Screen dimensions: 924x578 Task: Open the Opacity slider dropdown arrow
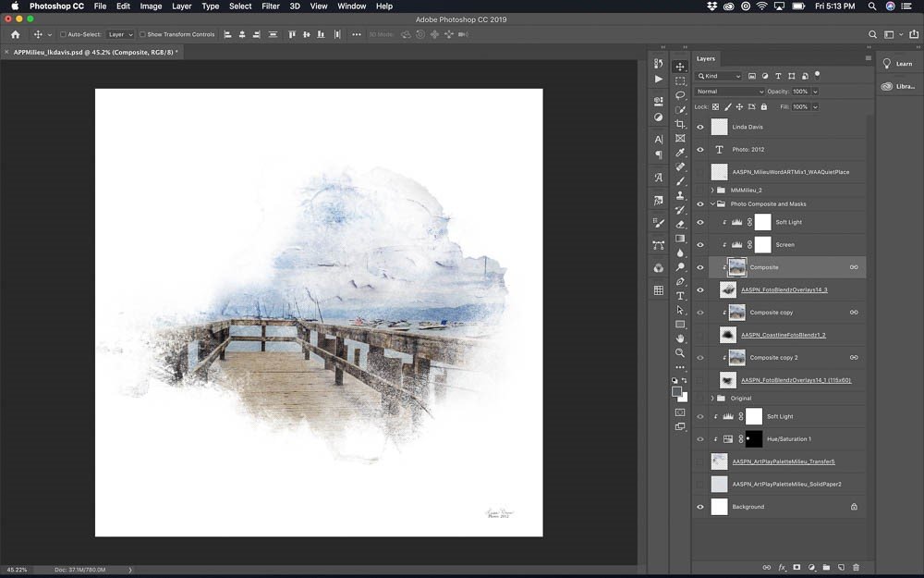(815, 92)
